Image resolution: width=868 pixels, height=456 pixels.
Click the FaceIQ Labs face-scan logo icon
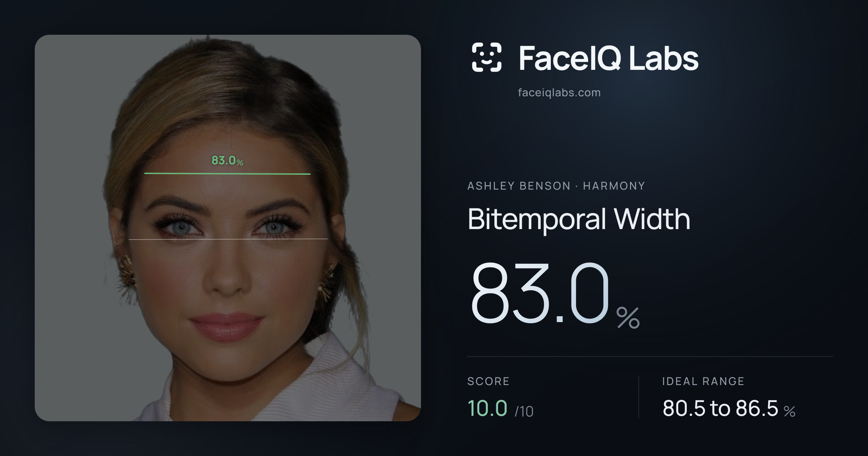(x=486, y=57)
